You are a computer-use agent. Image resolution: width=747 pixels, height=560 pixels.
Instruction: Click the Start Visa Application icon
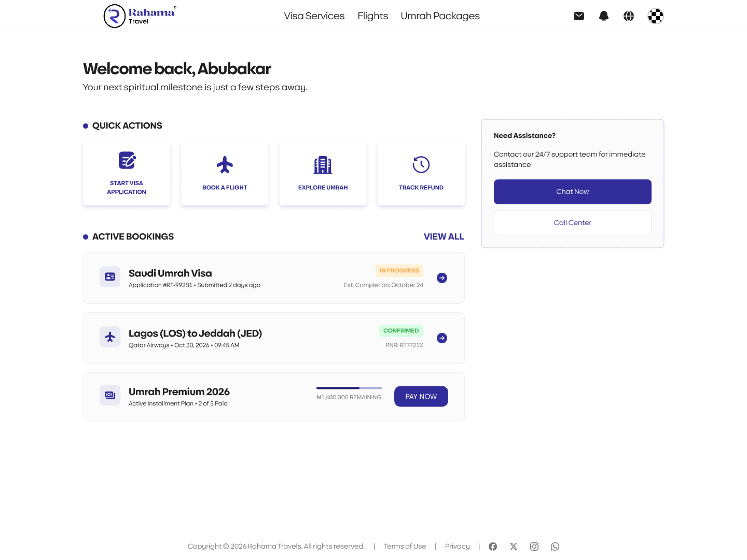(x=127, y=160)
